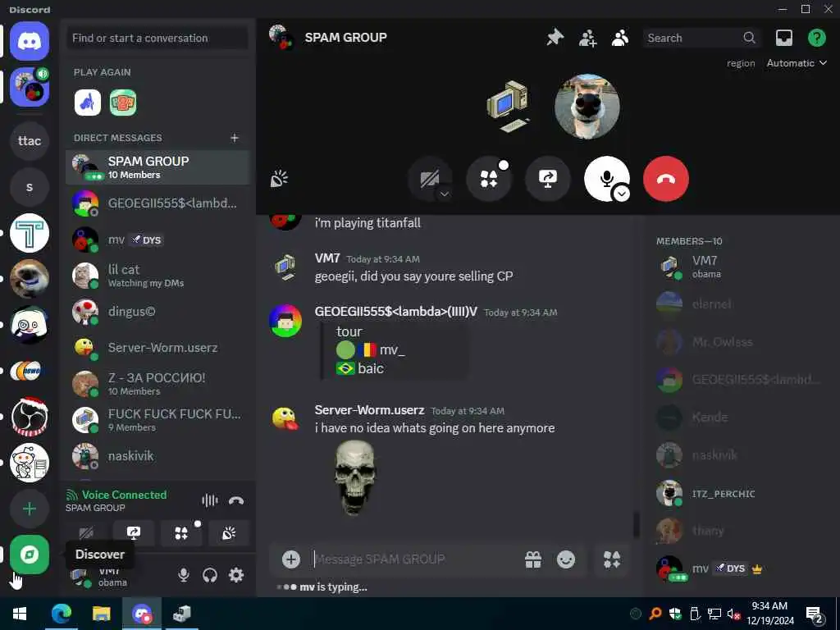Add a server with plus button

(x=30, y=509)
